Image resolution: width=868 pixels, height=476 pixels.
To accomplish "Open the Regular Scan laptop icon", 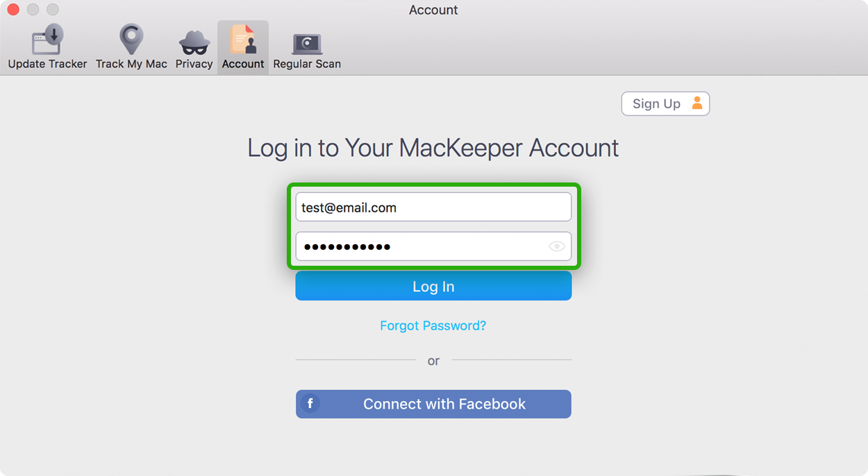I will (307, 44).
